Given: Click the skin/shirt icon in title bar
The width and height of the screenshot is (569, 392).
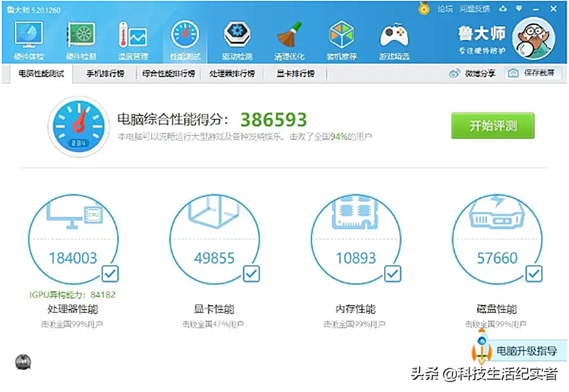Looking at the screenshot, I should (503, 9).
